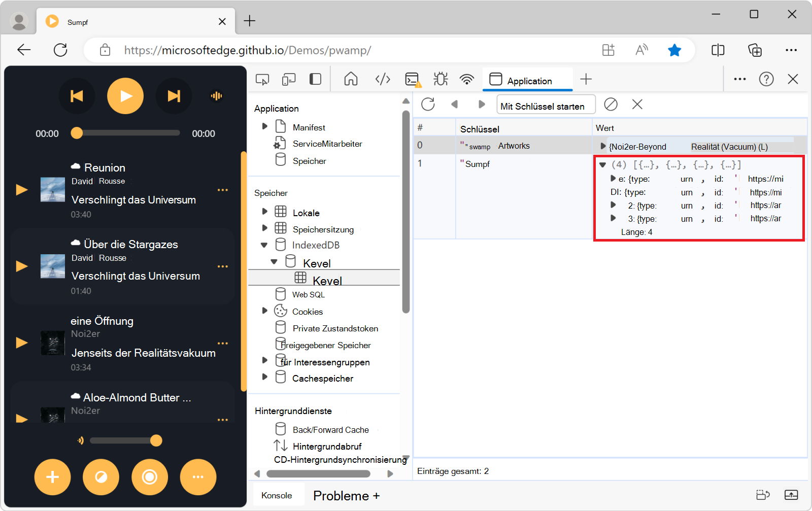Clear the Kevel object store entries
Screen dimensions: 812x511
(x=611, y=105)
